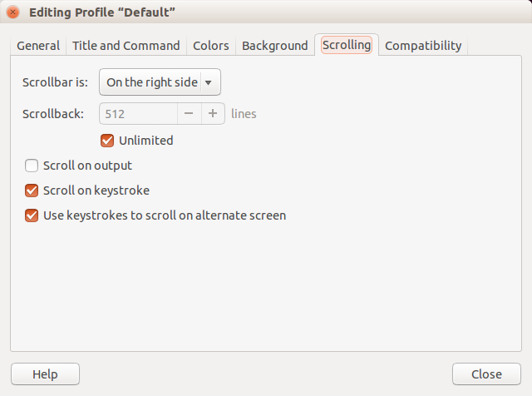Screen dimensions: 532x396
Task: Go to the Colors tab
Action: [211, 46]
